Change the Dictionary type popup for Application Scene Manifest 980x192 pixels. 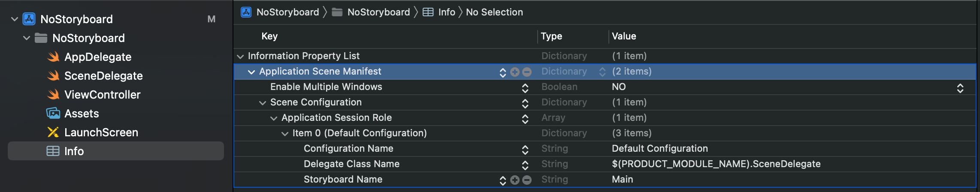[602, 72]
